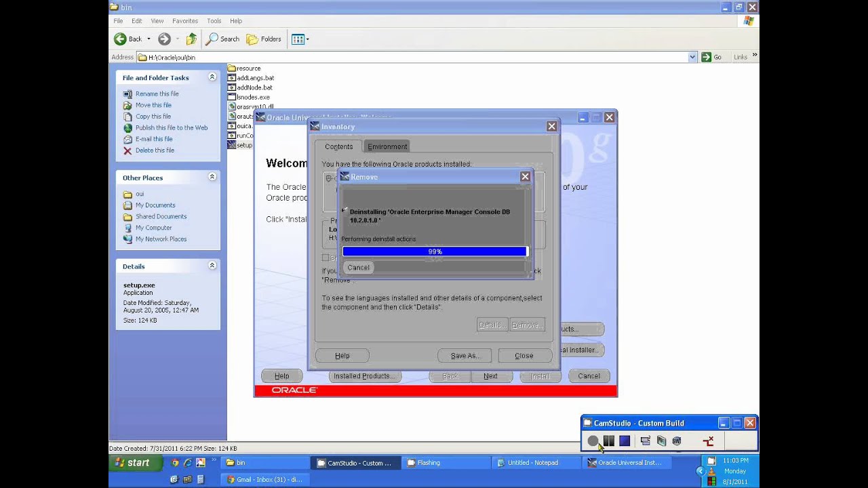Click the third quick launch icon

tap(200, 463)
